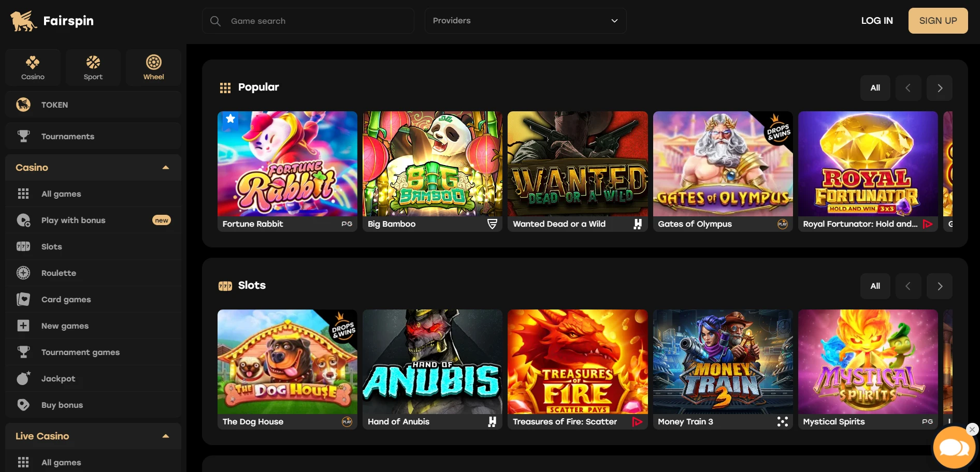Open the Wheel section tab
The height and width of the screenshot is (472, 980).
[x=153, y=68]
